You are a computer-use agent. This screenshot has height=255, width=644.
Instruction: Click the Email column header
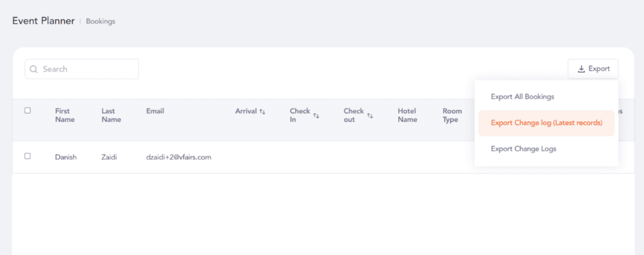[155, 111]
